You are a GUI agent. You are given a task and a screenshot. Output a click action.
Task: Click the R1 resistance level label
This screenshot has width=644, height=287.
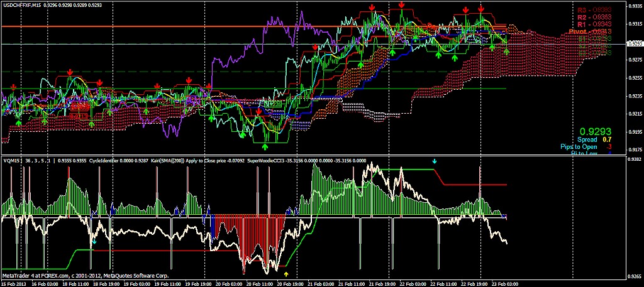coord(594,24)
